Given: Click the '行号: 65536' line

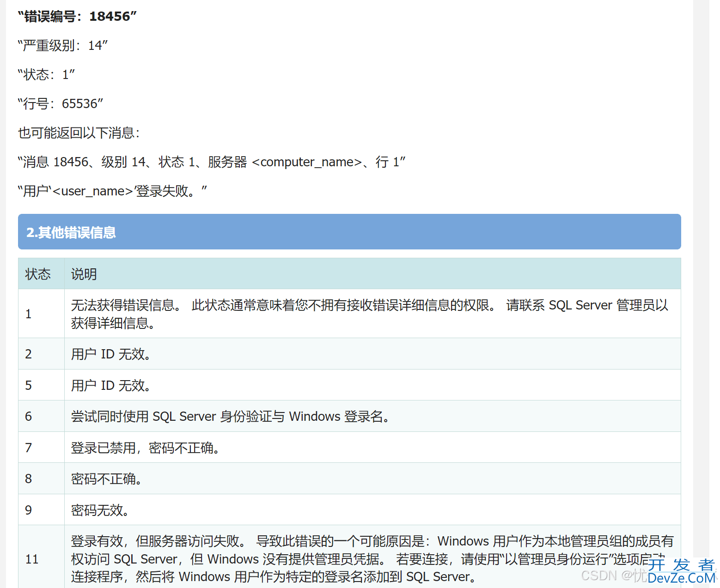Looking at the screenshot, I should [x=61, y=103].
